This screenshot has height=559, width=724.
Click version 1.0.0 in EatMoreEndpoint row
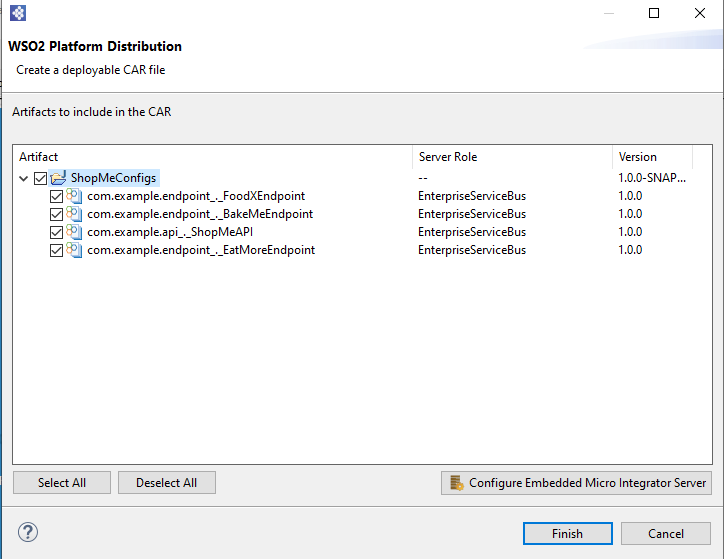(630, 250)
